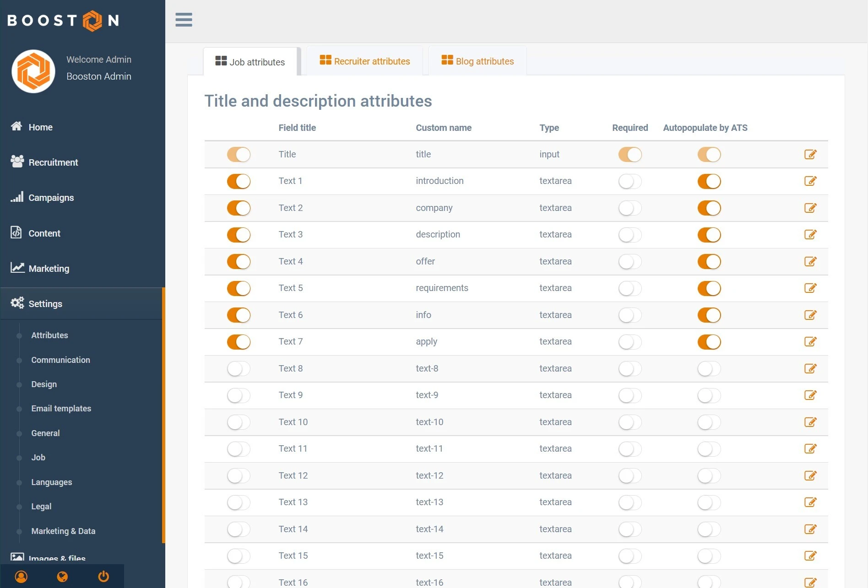868x588 pixels.
Task: Switch to Recruiter attributes tab
Action: pos(364,61)
